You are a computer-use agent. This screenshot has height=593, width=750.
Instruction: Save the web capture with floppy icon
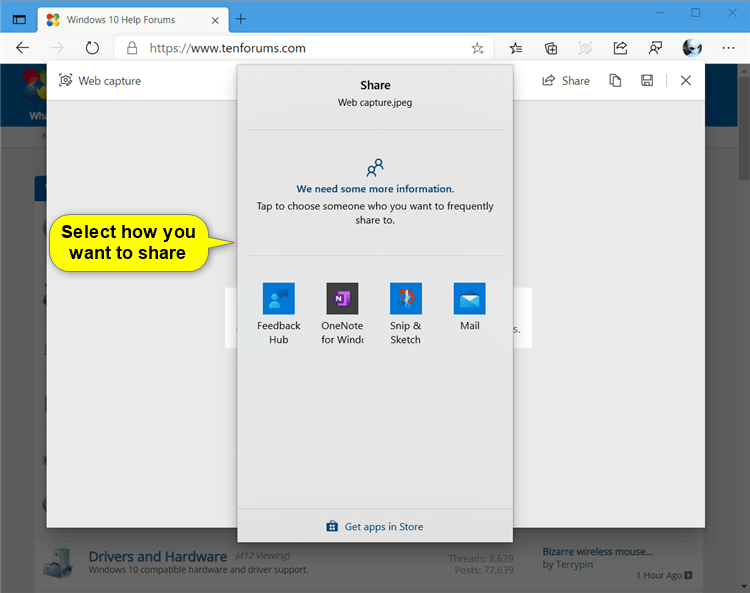(647, 81)
